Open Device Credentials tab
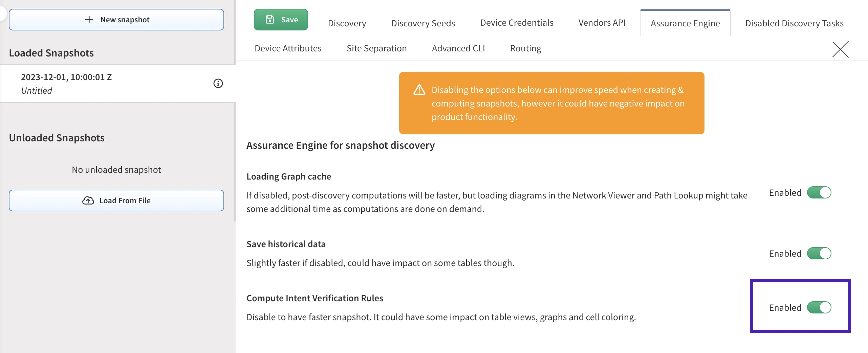 pos(517,23)
